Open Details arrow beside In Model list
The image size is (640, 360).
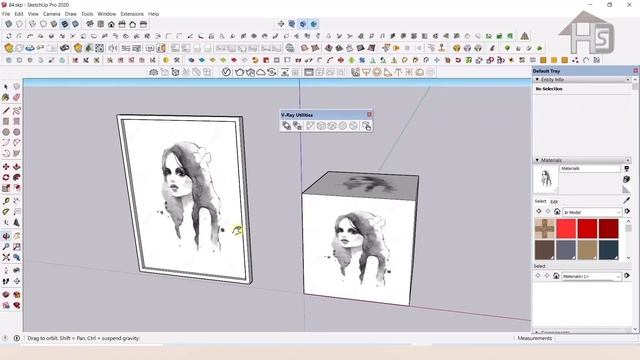627,211
